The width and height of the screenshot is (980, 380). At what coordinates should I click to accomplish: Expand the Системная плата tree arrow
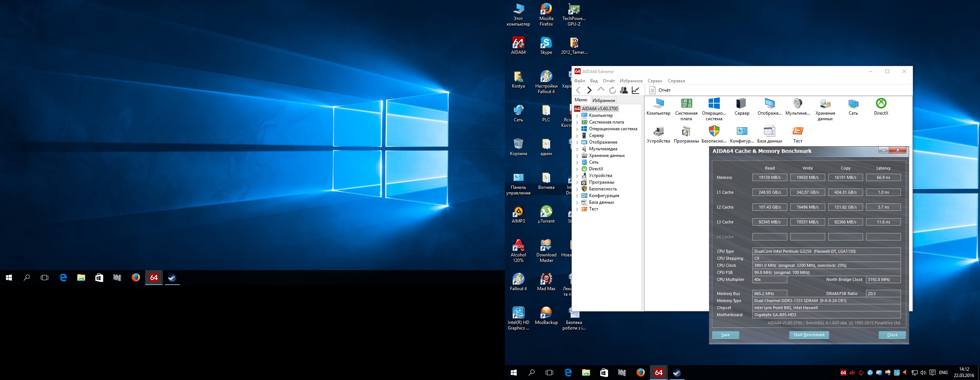577,122
